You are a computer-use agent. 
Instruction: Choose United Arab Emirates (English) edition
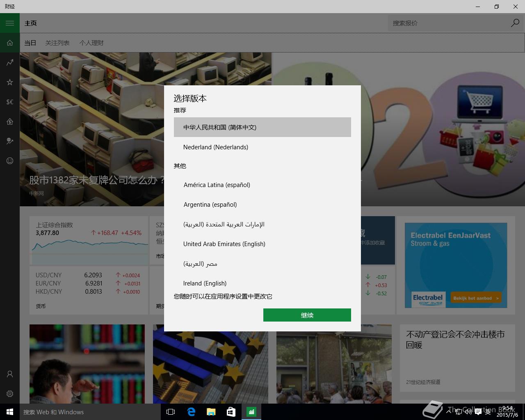[x=262, y=244]
